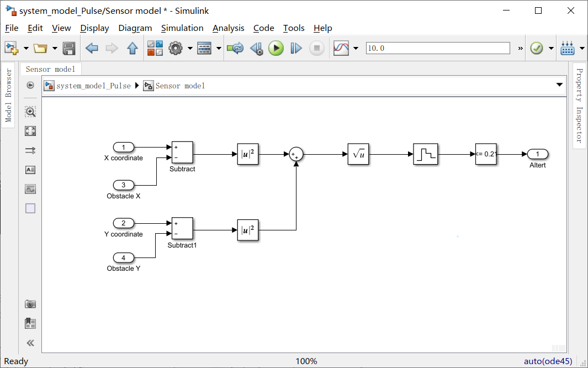Navigate up with the blue up arrow
The width and height of the screenshot is (588, 368).
click(131, 48)
